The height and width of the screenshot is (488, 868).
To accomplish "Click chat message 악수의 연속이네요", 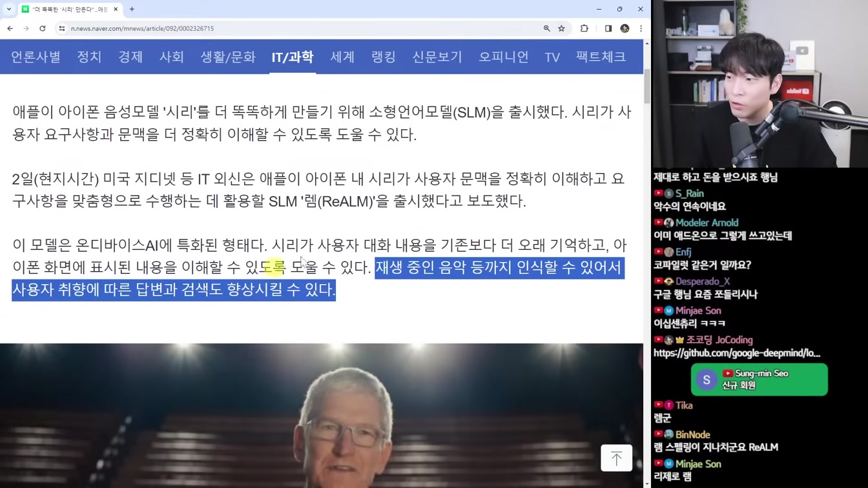I will click(690, 207).
